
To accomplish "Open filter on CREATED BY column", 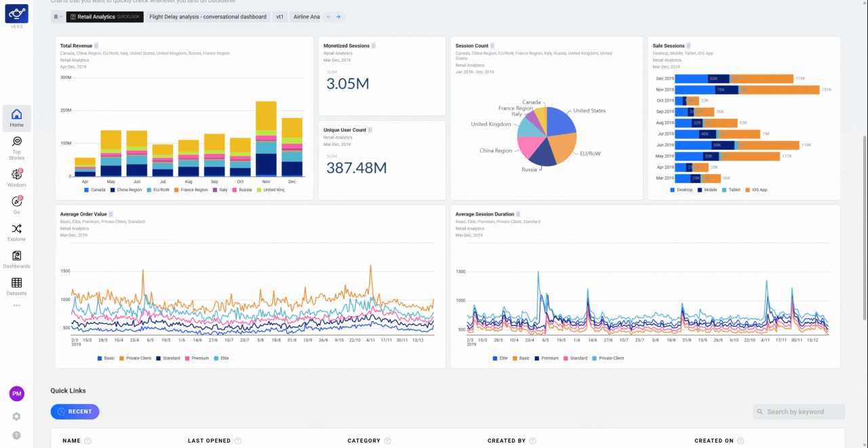I will 532,441.
